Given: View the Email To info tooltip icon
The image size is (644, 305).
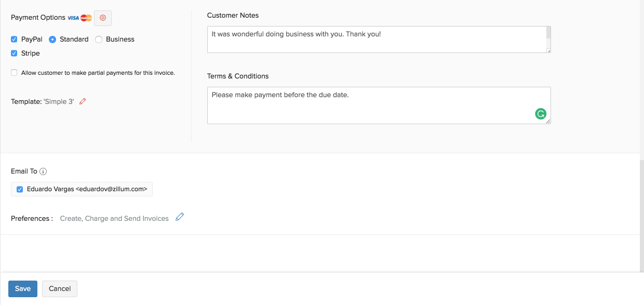Looking at the screenshot, I should pos(44,171).
